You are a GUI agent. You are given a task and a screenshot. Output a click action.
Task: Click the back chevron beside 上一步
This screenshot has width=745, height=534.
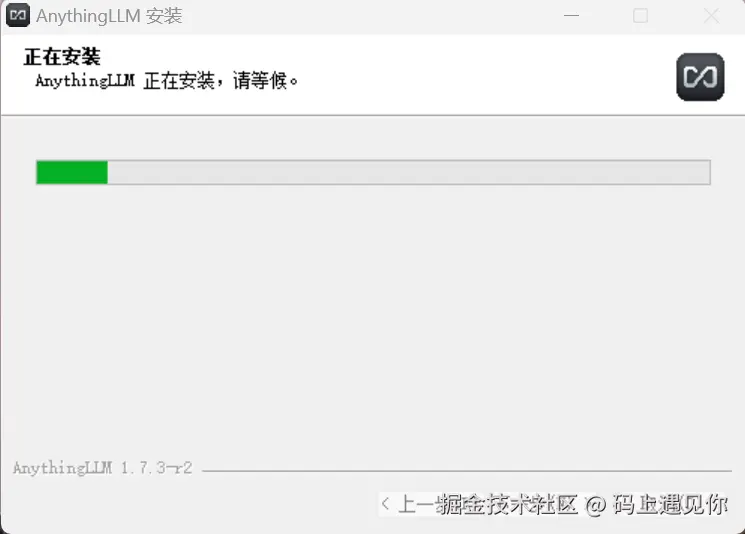(x=385, y=504)
